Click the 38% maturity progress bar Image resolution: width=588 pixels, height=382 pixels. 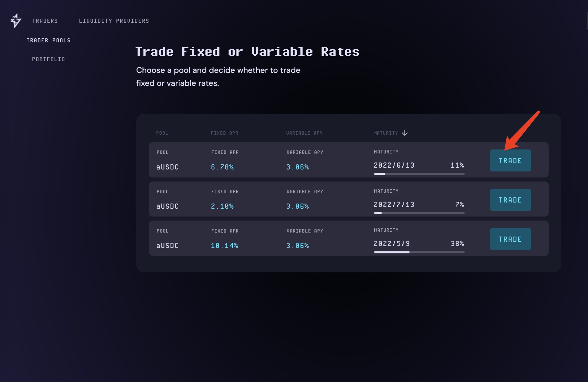pyautogui.click(x=419, y=252)
